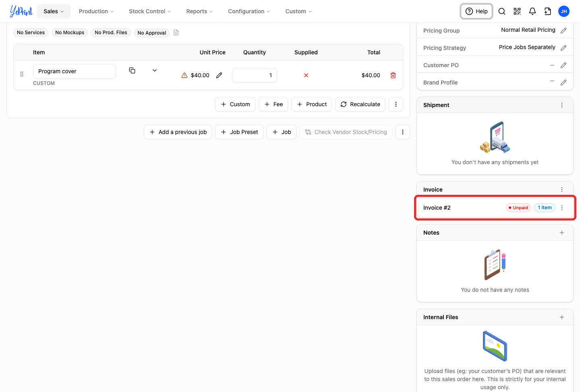Viewport: 580px width, 392px height.
Task: Open more options beside Check Vendor Stock/Pricing
Action: pyautogui.click(x=403, y=132)
